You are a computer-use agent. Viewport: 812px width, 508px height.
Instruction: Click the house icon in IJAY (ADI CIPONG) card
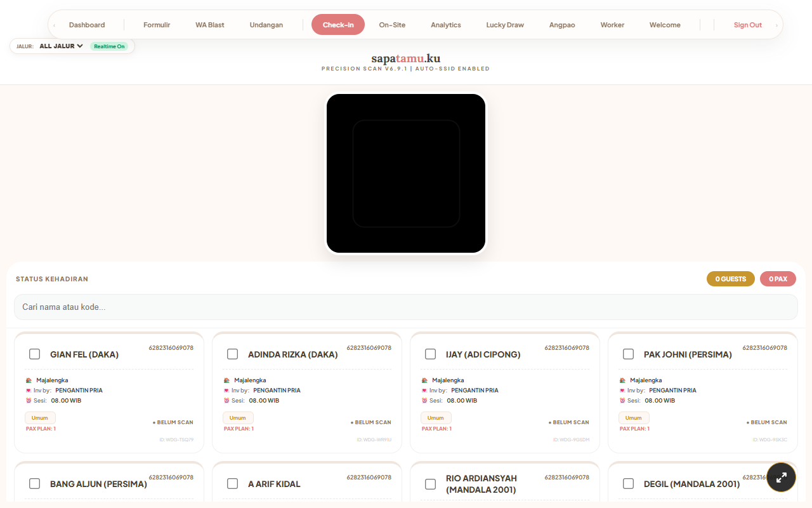click(x=424, y=380)
